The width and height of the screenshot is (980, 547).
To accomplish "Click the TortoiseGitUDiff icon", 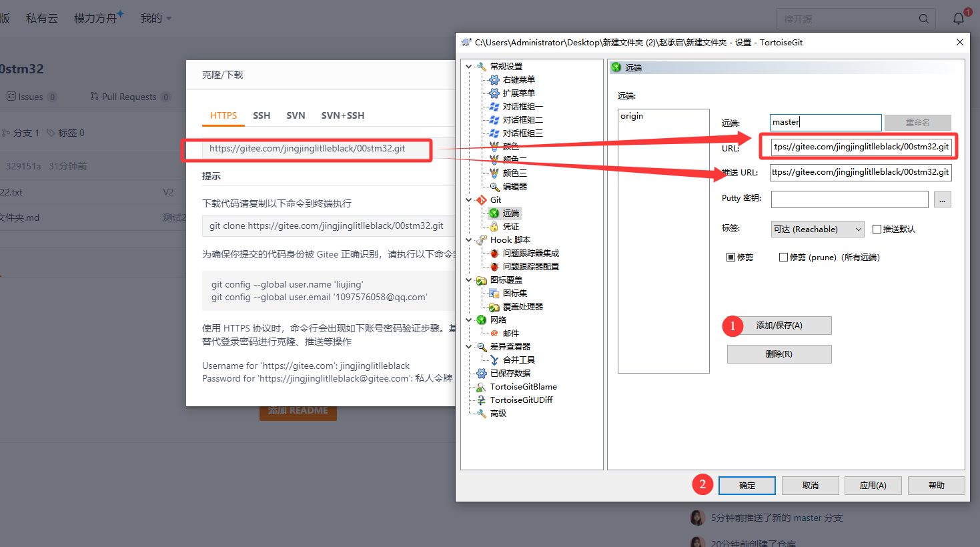I will coord(482,400).
